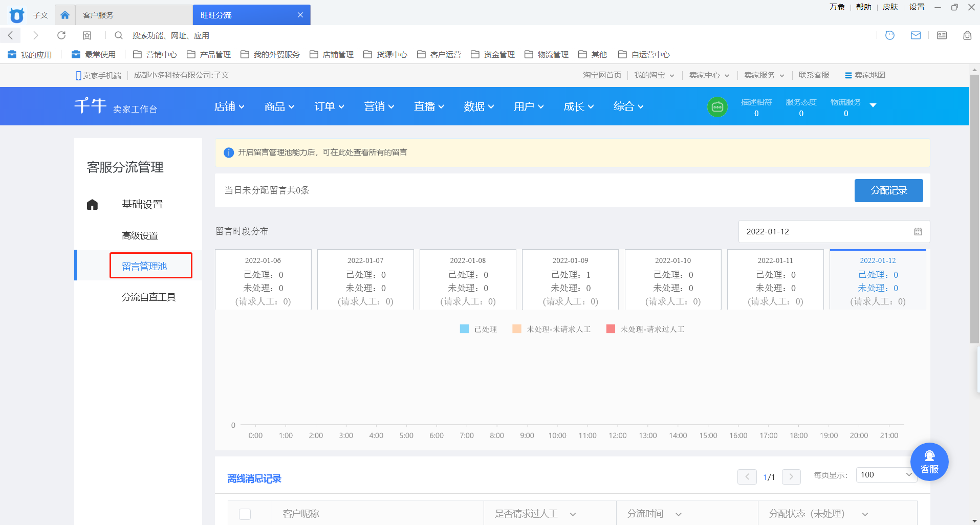Open the 联系客服 link
Viewport: 980px width, 525px height.
click(814, 75)
